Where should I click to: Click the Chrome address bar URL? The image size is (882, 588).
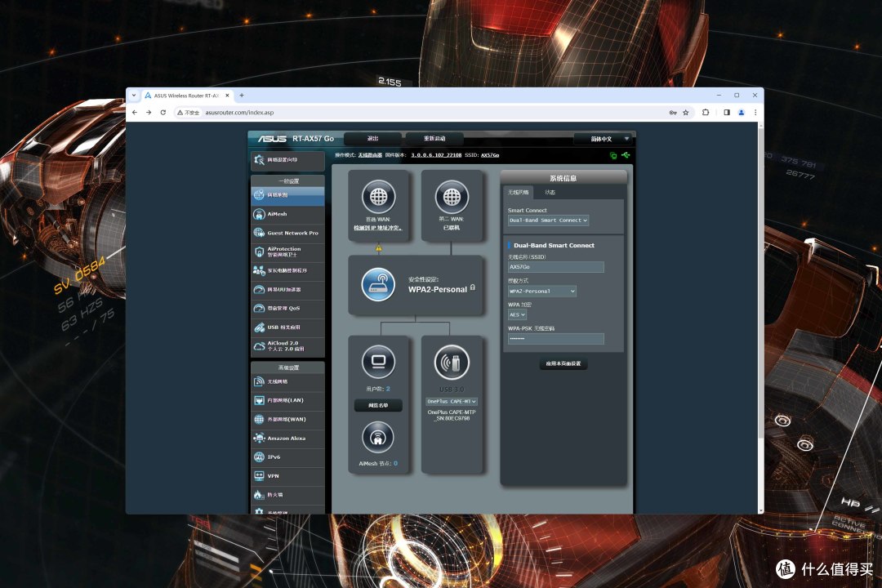coord(239,113)
